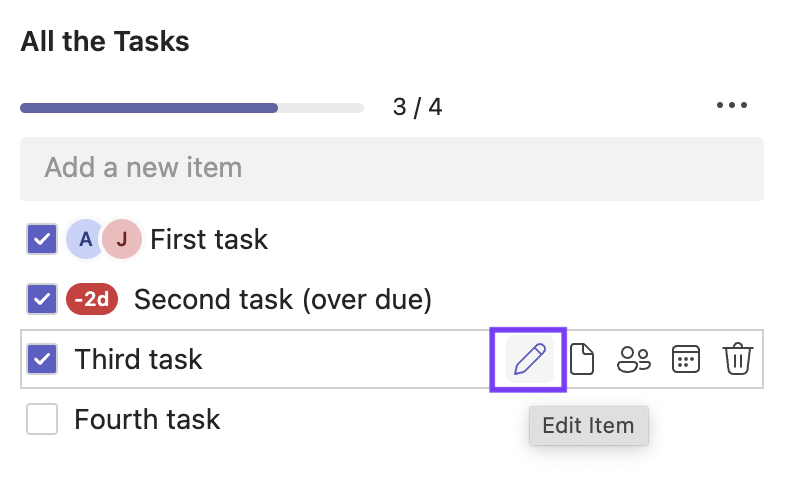Viewport: 810px width, 484px height.
Task: Select the Second task (over due) label
Action: point(282,299)
